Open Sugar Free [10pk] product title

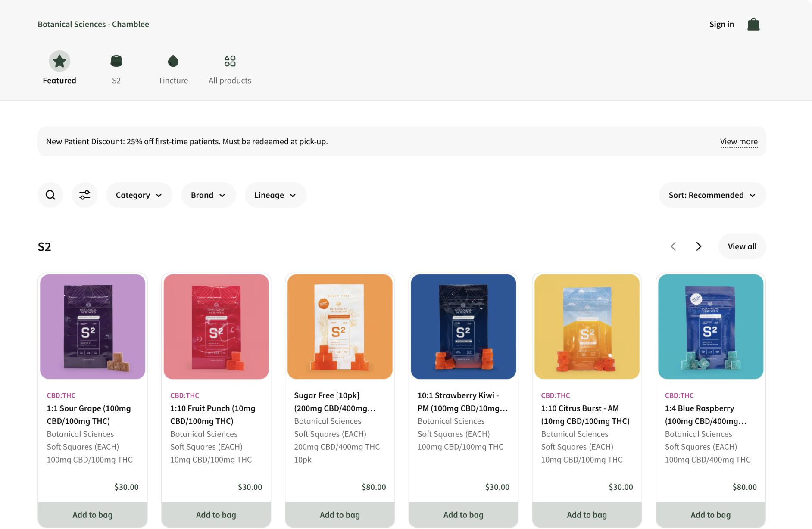[x=335, y=402]
